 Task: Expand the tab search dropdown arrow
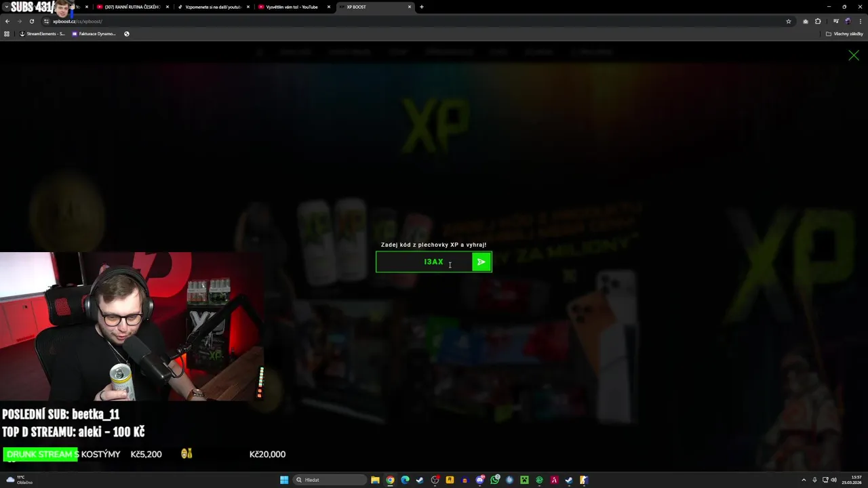6,7
